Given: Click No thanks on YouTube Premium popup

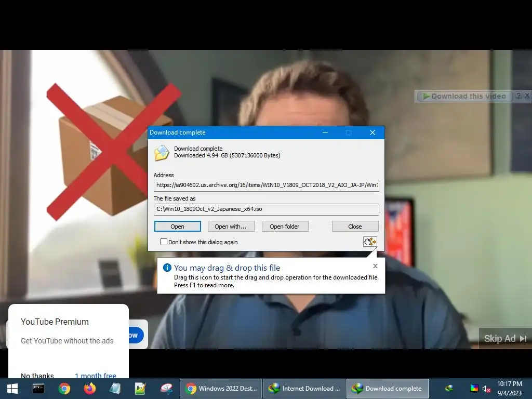Looking at the screenshot, I should 37,375.
